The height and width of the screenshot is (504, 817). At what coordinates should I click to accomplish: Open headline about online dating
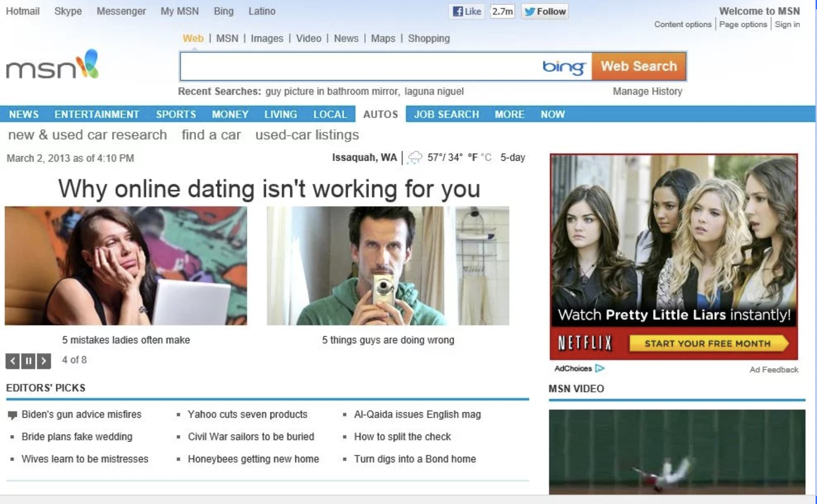tap(269, 189)
